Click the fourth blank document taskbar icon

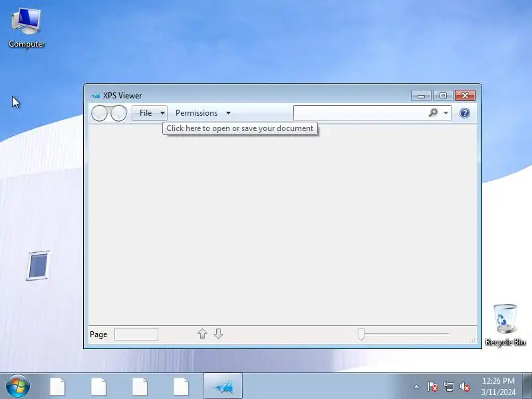pos(181,386)
